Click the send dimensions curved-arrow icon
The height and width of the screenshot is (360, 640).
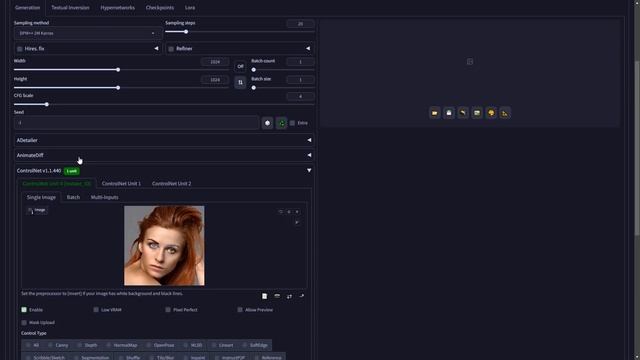coord(302,296)
